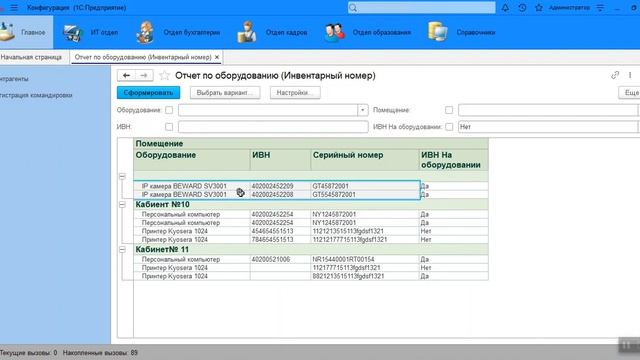Screen dimensions: 640x360
Task: Select cell 40200521006
Action: click(x=280, y=259)
